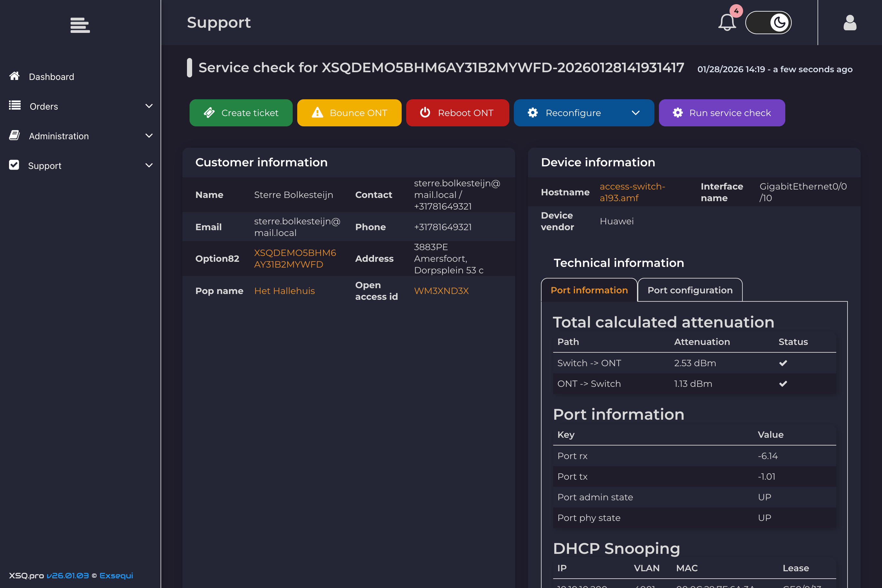Viewport: 882px width, 588px height.
Task: Open the notifications bell
Action: [x=727, y=23]
